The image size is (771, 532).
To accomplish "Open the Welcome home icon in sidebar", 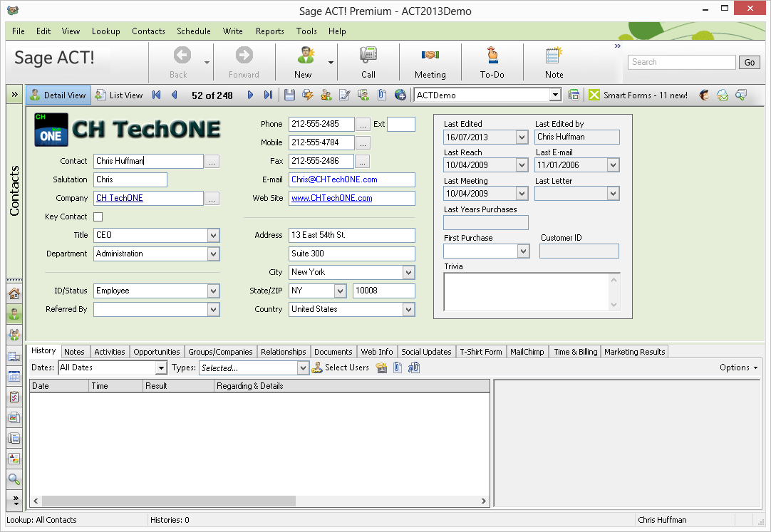I will pyautogui.click(x=14, y=293).
